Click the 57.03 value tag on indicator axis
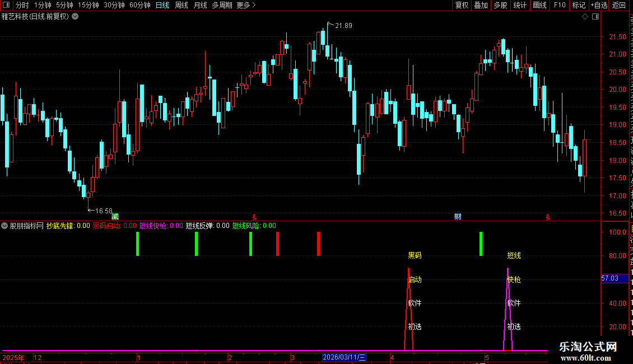 point(615,278)
